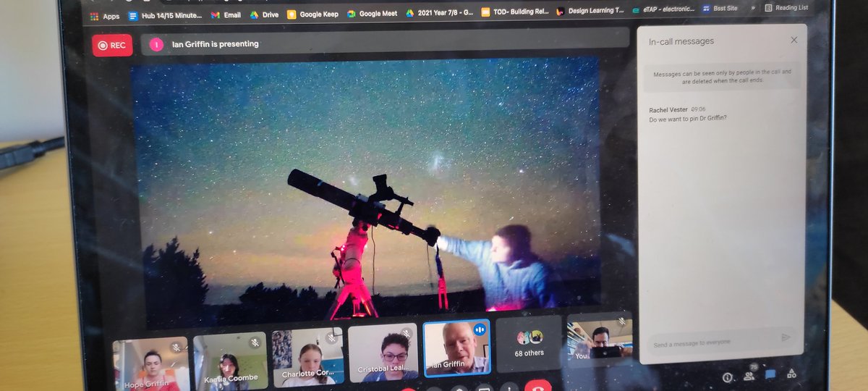This screenshot has height=391, width=868.
Task: Click the red leave call button
Action: tap(537, 385)
